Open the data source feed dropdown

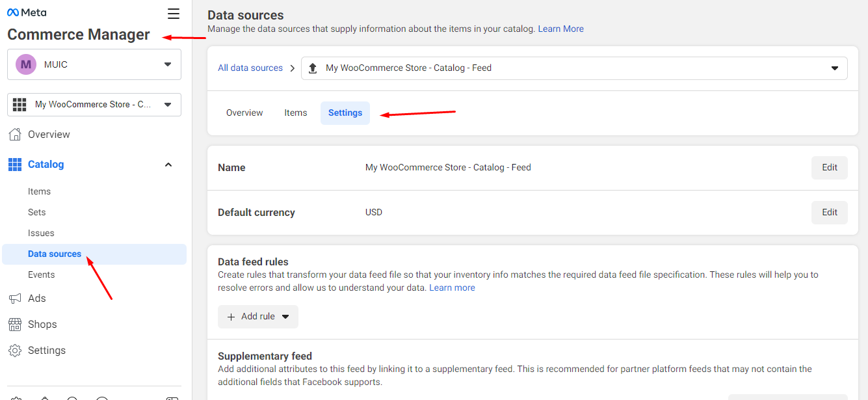[x=574, y=68]
